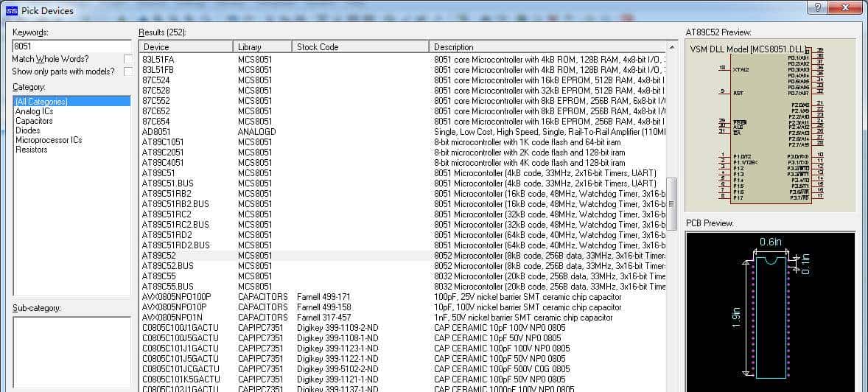Toggle Show only parts with models
This screenshot has width=868, height=392.
[x=128, y=71]
